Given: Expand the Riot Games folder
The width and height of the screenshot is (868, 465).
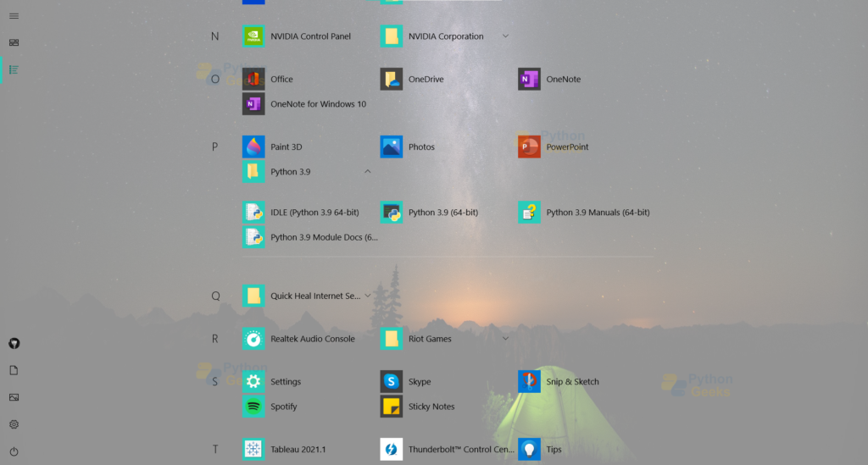Looking at the screenshot, I should tap(505, 339).
